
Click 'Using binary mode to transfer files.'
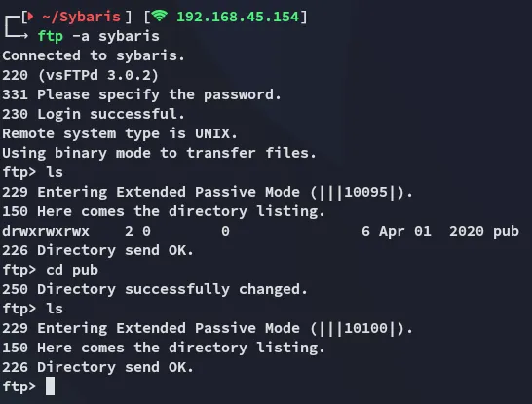[160, 153]
